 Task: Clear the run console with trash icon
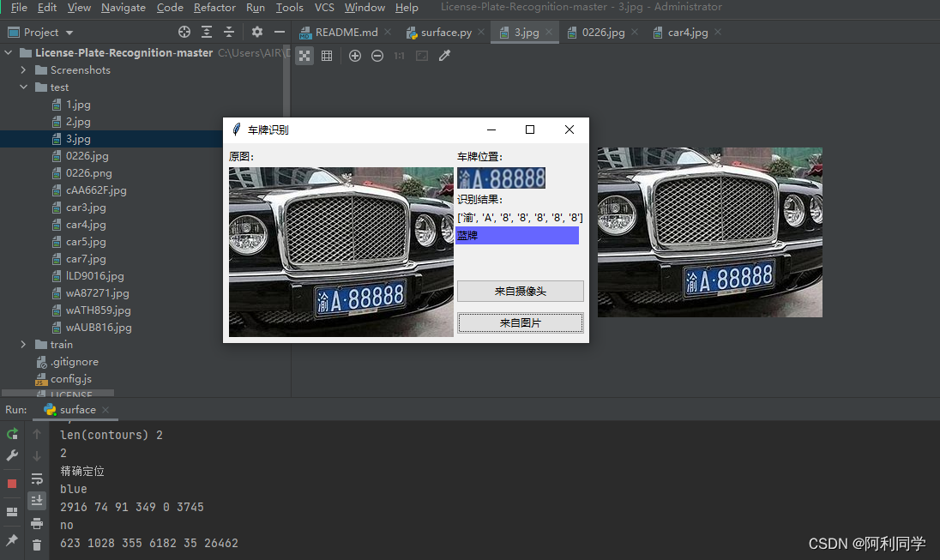point(37,545)
